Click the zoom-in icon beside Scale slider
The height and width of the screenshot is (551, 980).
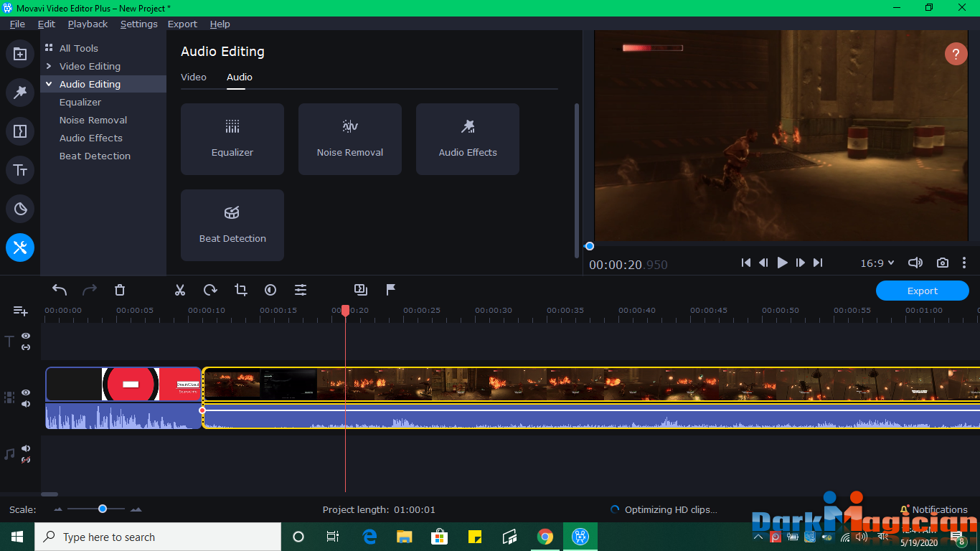click(136, 509)
